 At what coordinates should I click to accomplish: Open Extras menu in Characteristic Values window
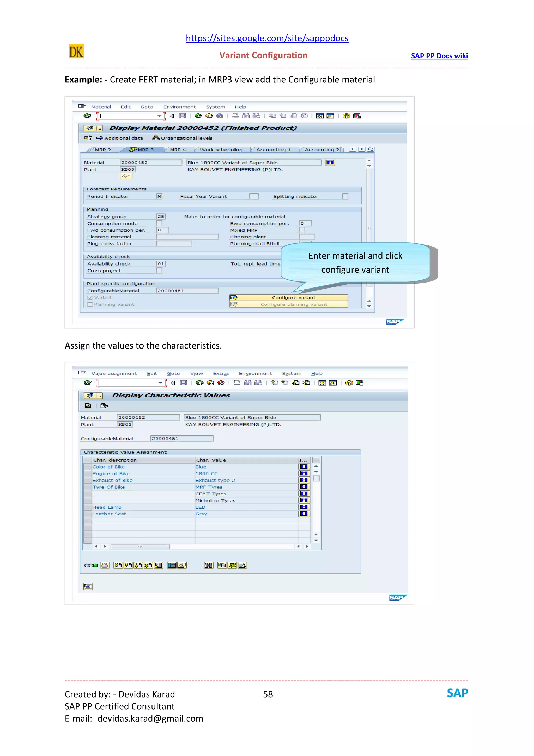click(x=221, y=373)
